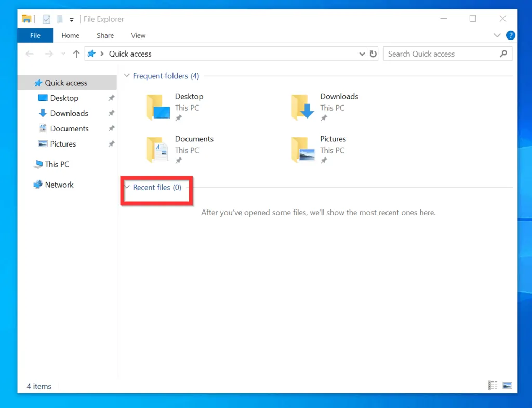532x408 pixels.
Task: Click the Search Quick access field
Action: (441, 54)
